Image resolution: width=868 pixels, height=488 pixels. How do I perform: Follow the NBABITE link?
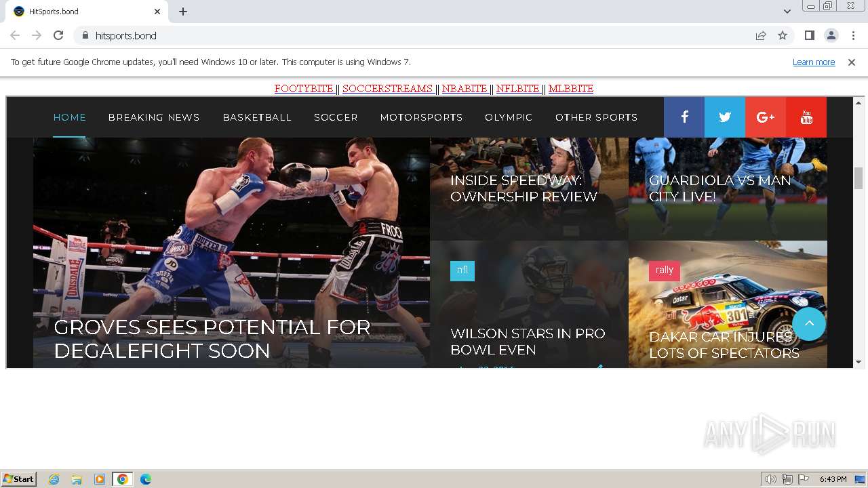pyautogui.click(x=465, y=89)
